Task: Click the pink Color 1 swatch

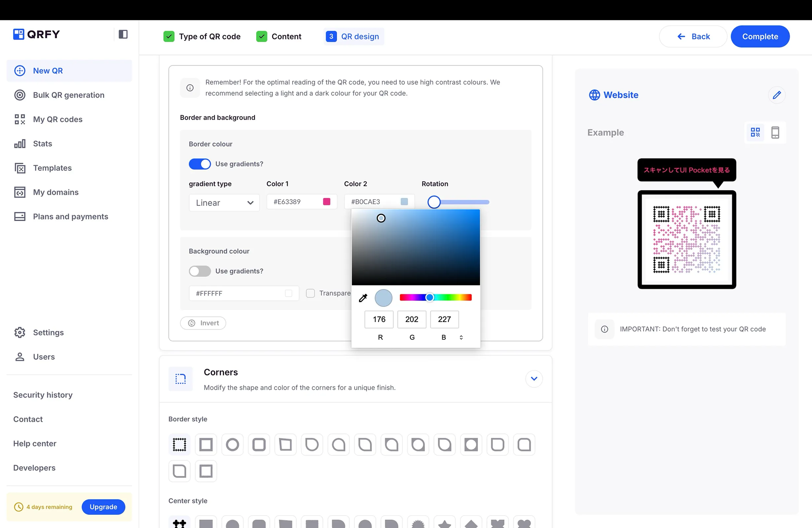Action: pyautogui.click(x=326, y=202)
